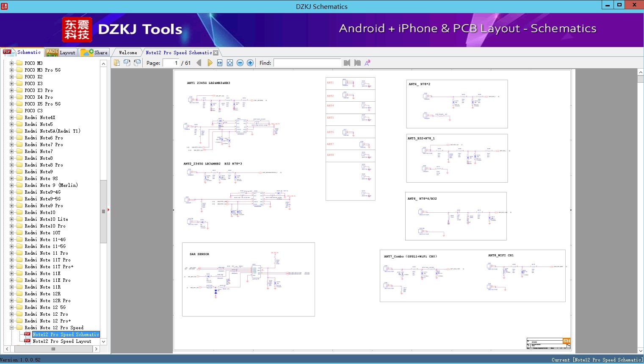The width and height of the screenshot is (644, 364).
Task: Select Redmi Note 9 (Merlin) item
Action: pyautogui.click(x=51, y=185)
